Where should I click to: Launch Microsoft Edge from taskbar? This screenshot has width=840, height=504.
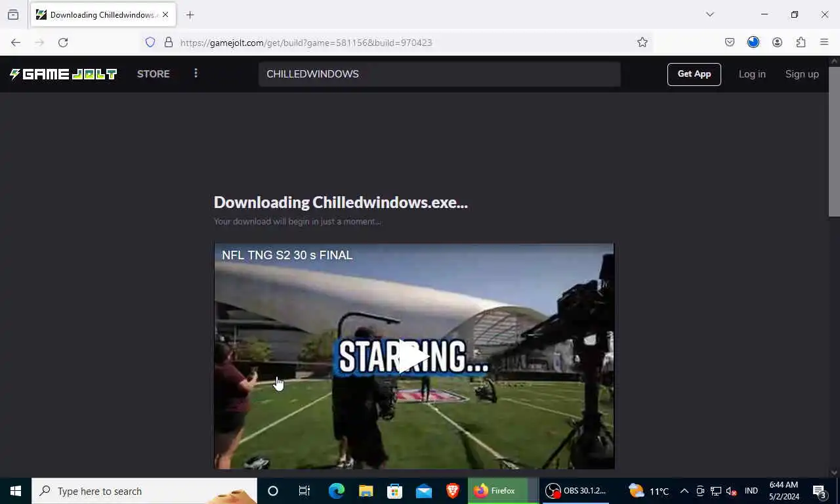pos(337,491)
